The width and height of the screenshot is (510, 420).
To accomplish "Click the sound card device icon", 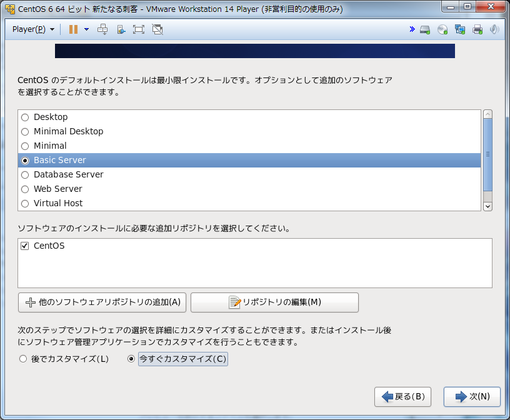I will click(494, 29).
